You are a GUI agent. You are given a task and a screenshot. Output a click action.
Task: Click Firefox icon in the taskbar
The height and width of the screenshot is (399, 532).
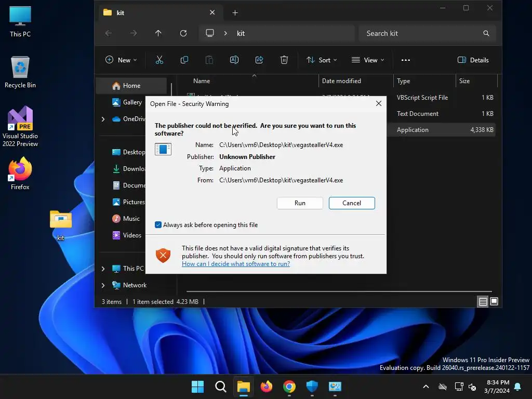point(267,387)
